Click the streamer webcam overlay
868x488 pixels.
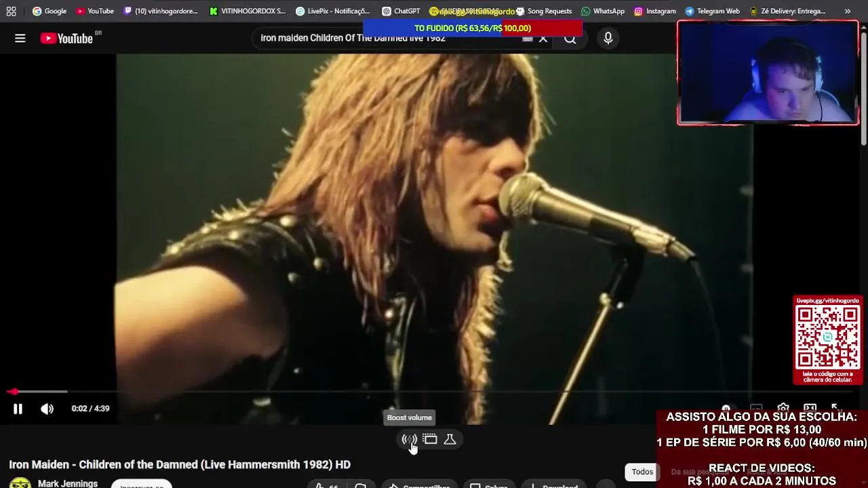click(768, 73)
